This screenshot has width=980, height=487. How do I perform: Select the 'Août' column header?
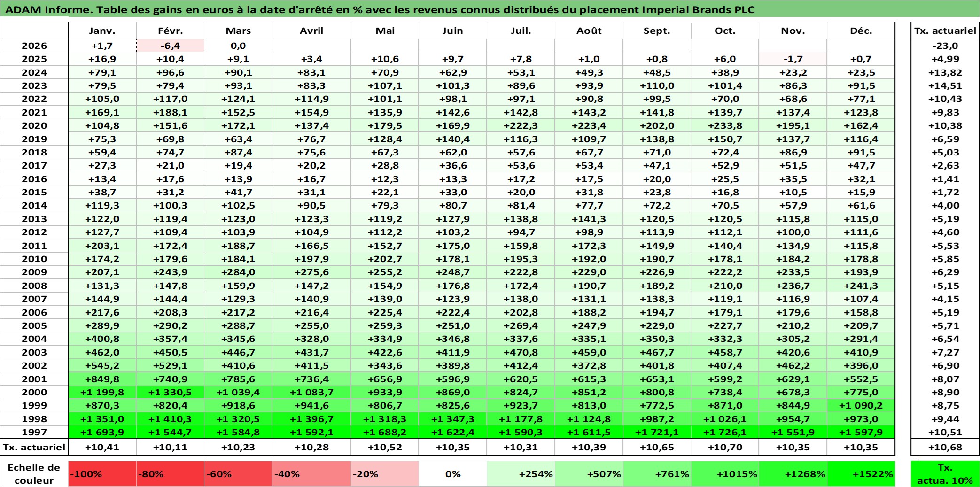coord(589,31)
